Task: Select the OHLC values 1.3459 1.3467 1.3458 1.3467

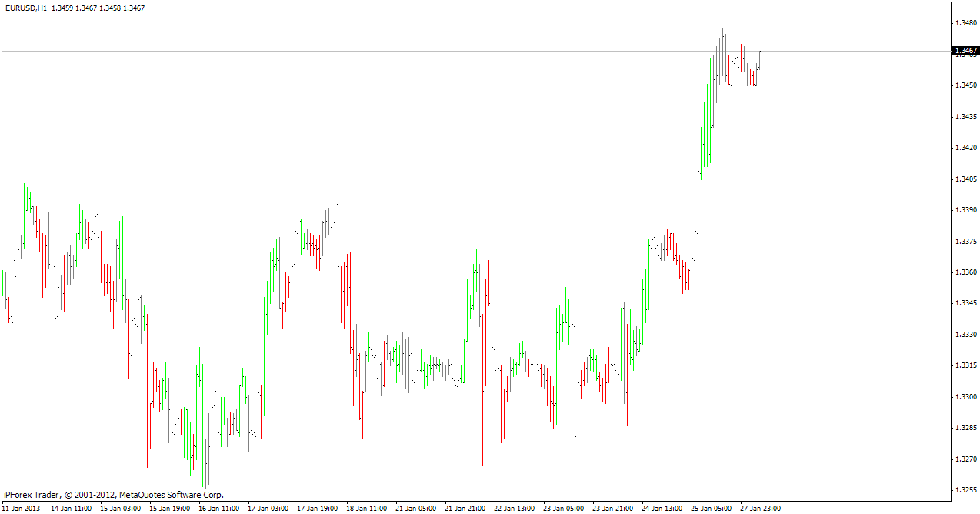Action: [x=98, y=8]
